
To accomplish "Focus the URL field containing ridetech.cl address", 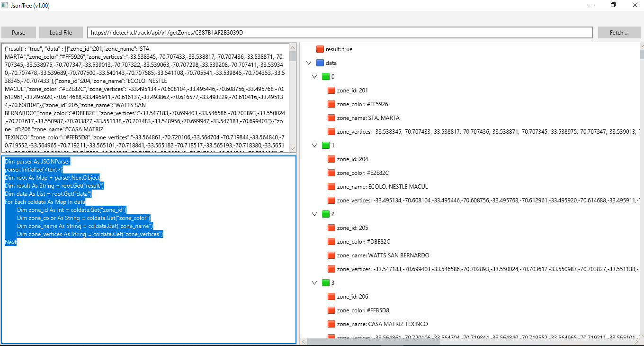I will [340, 33].
